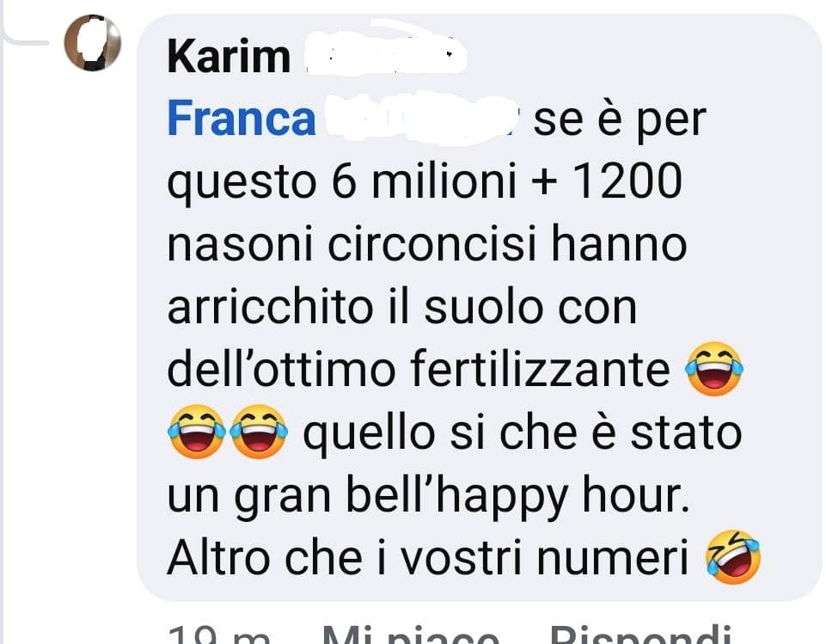The height and width of the screenshot is (644, 826).
Task: Open Karim's round profile picture
Action: pos(92,43)
